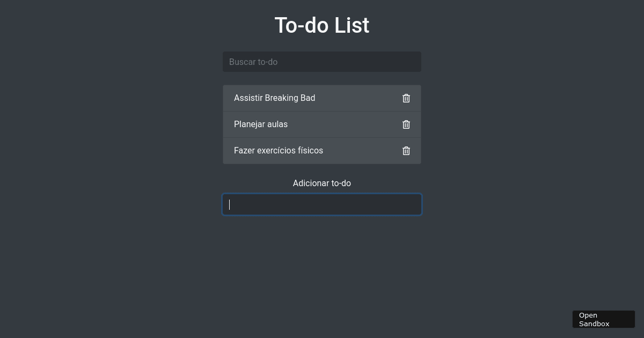Click the trash icon on the second todo
Viewport: 644px width, 338px height.
point(406,124)
